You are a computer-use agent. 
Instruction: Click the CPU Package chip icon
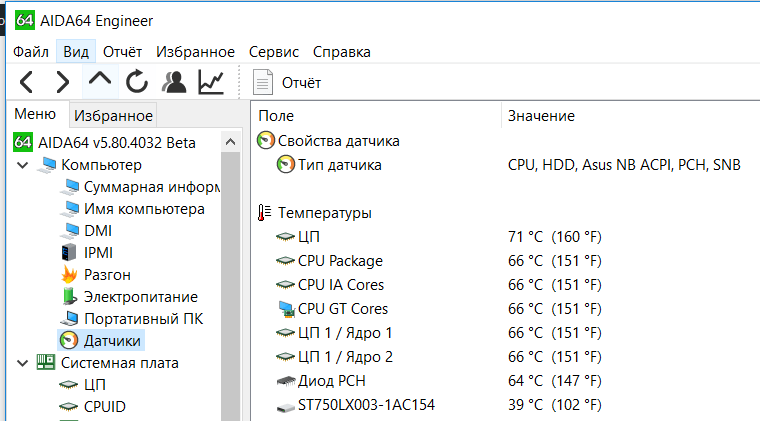click(x=285, y=261)
